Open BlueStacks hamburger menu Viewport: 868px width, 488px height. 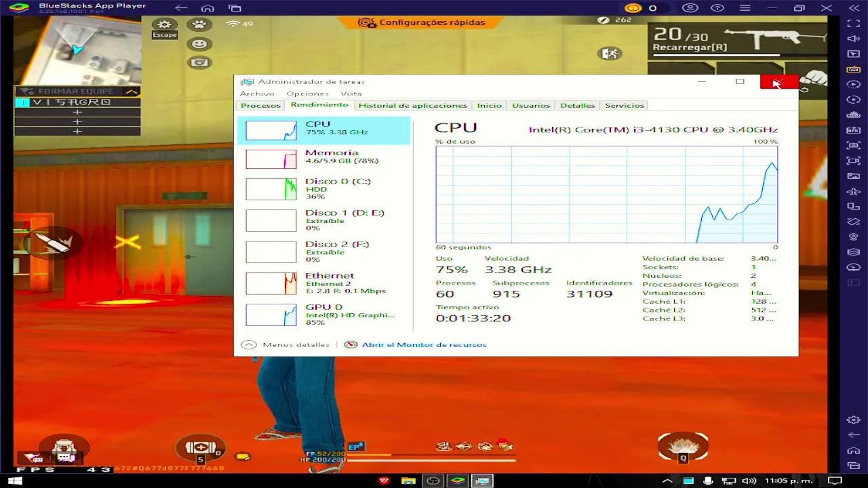[746, 8]
